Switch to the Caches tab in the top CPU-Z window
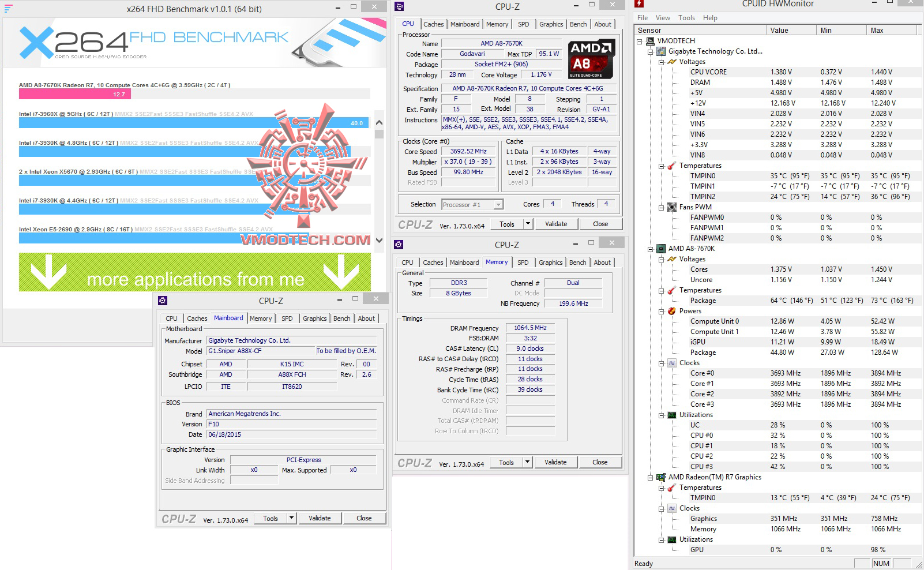This screenshot has width=924, height=570. (x=434, y=24)
